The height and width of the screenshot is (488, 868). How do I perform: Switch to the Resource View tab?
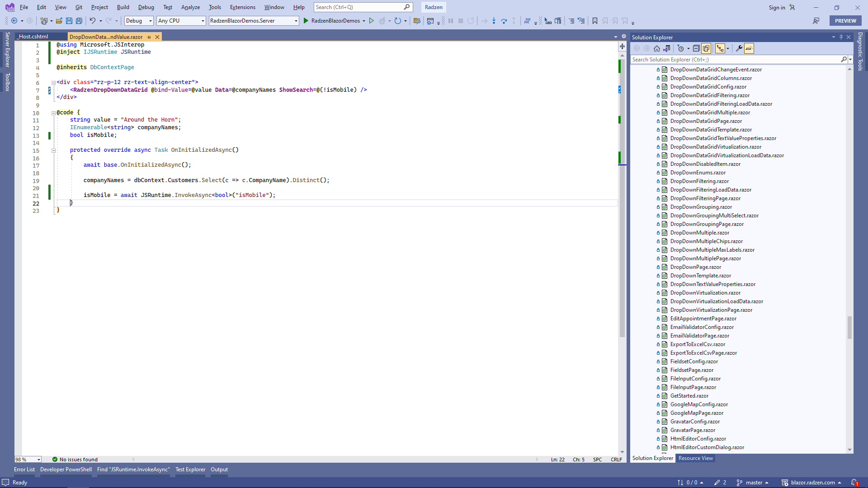[695, 458]
